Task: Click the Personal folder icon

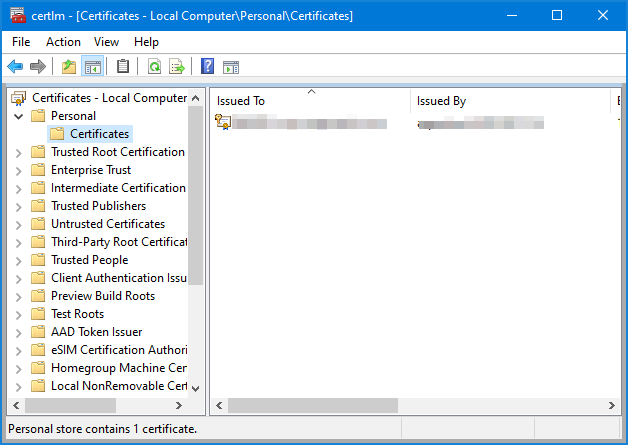Action: point(38,116)
